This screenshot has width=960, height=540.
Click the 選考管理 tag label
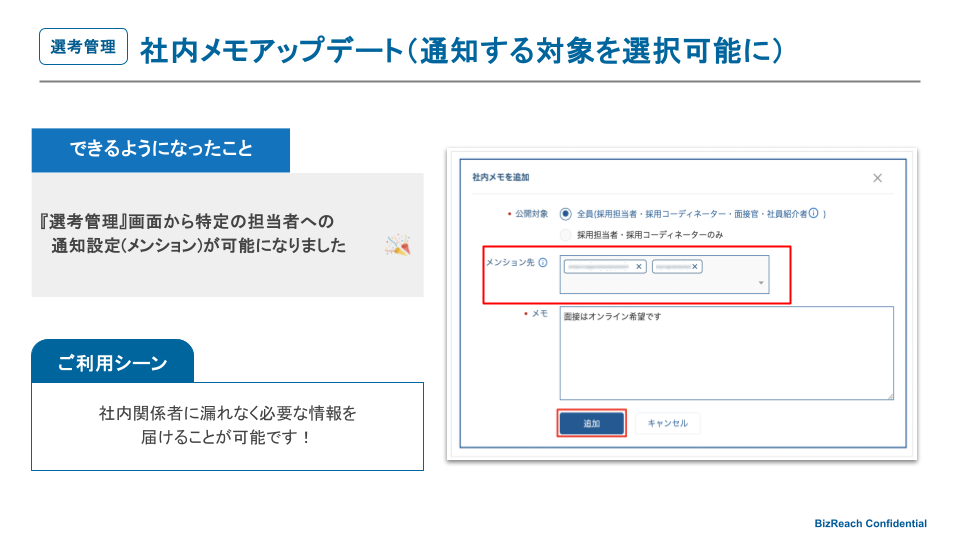(83, 47)
